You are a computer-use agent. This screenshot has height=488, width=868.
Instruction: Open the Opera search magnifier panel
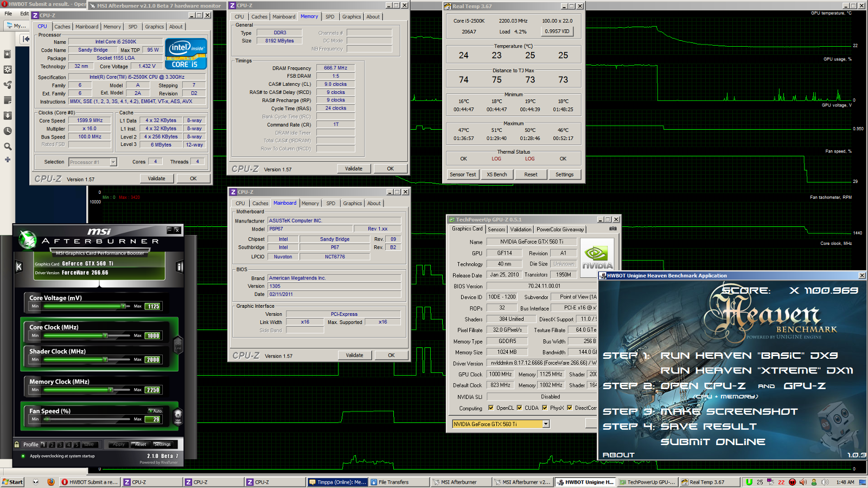8,146
